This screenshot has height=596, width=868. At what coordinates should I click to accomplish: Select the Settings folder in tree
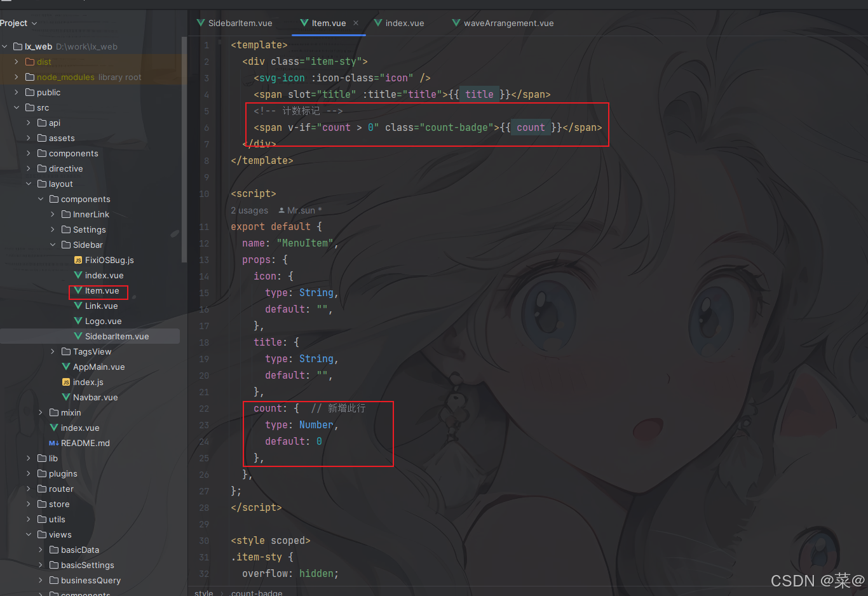click(x=89, y=229)
